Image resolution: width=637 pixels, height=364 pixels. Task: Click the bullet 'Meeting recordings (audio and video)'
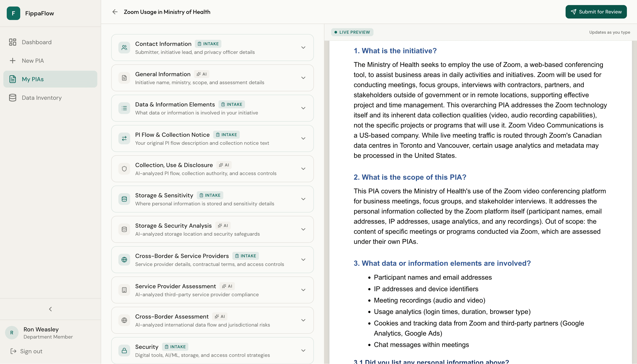430,300
